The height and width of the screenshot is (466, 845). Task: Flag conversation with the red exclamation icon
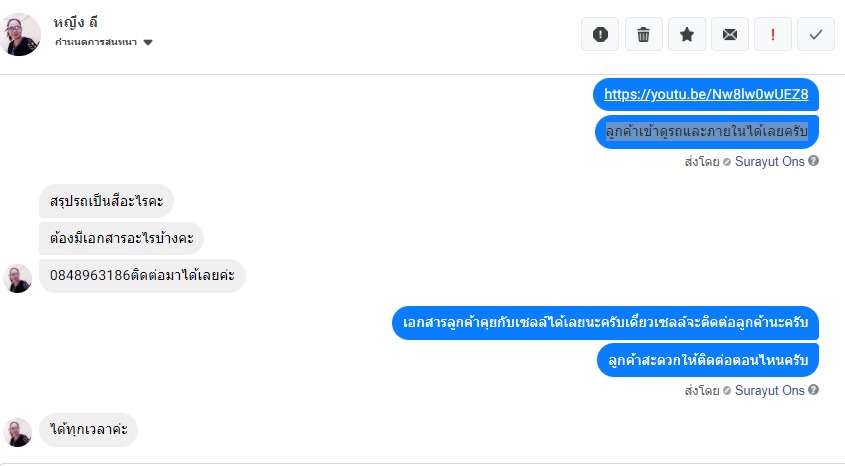click(x=773, y=34)
